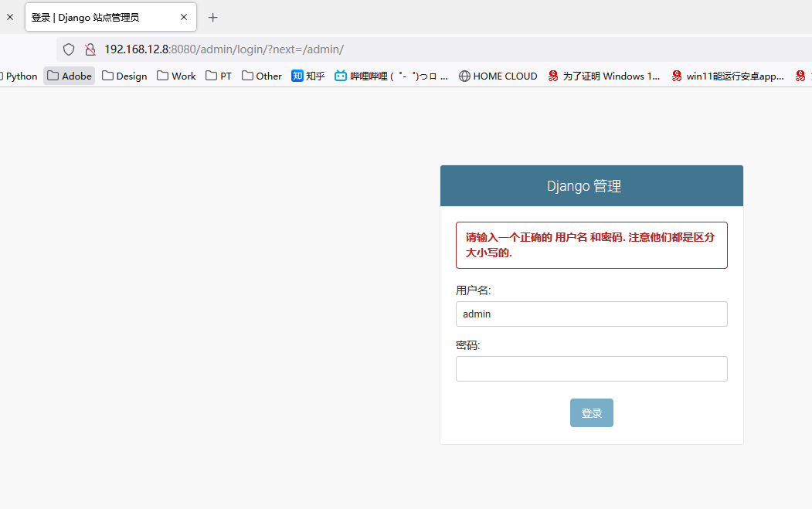Open the Python bookmark folder
Viewport: 812px width, 509px height.
[19, 76]
